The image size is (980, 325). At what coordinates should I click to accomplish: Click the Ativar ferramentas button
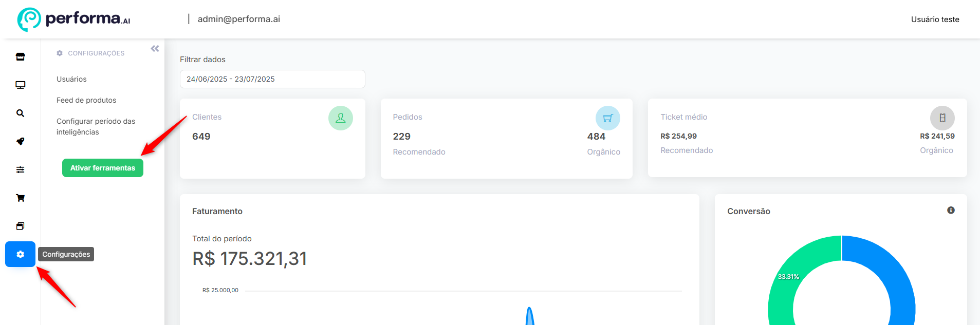tap(103, 168)
